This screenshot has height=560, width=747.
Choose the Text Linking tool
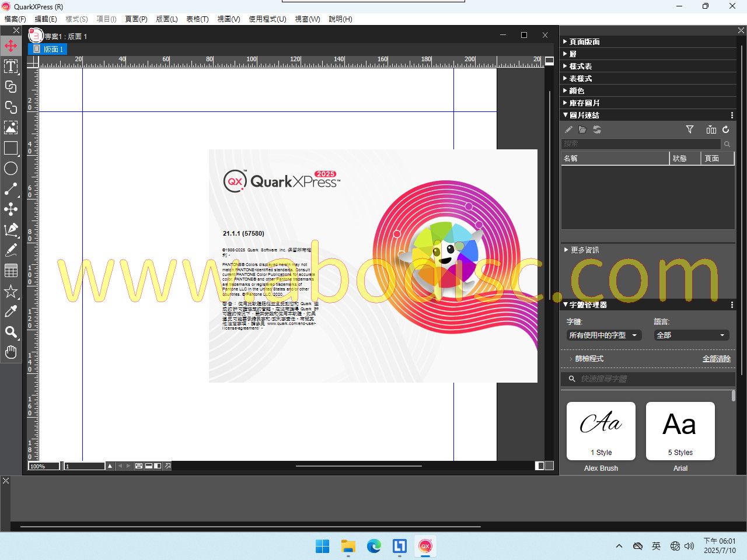[x=11, y=86]
